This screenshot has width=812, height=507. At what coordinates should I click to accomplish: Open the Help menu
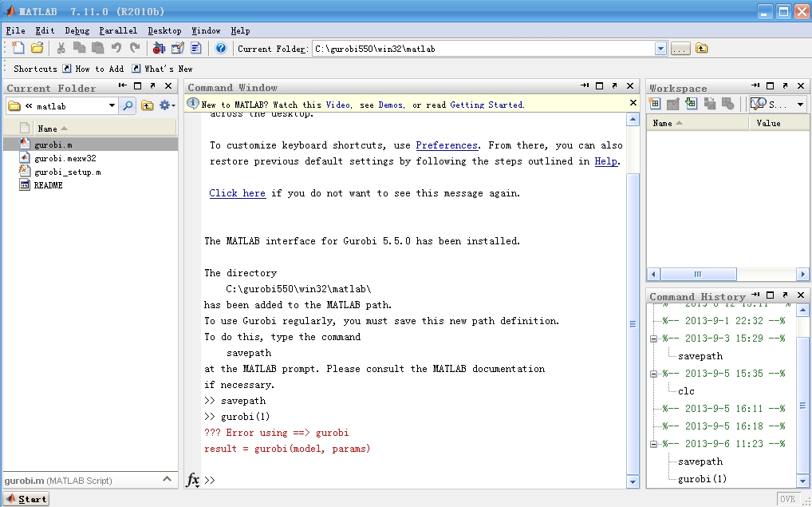click(x=240, y=30)
